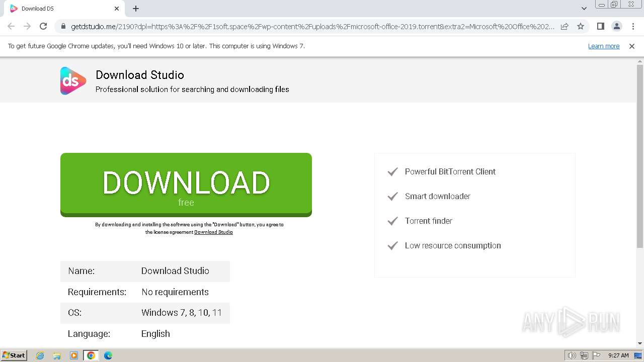Open the Download Studio license agreement link
Screen dimensions: 644x362
[x=213, y=232]
